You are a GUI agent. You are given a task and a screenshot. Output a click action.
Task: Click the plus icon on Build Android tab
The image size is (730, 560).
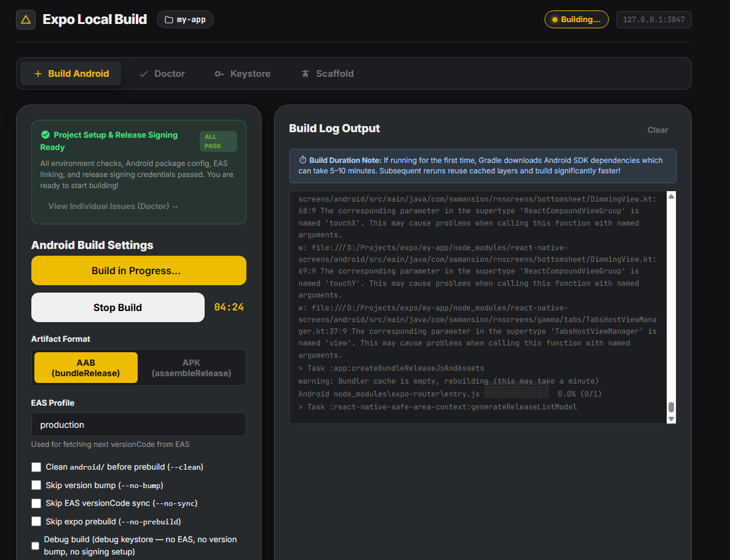coord(38,74)
